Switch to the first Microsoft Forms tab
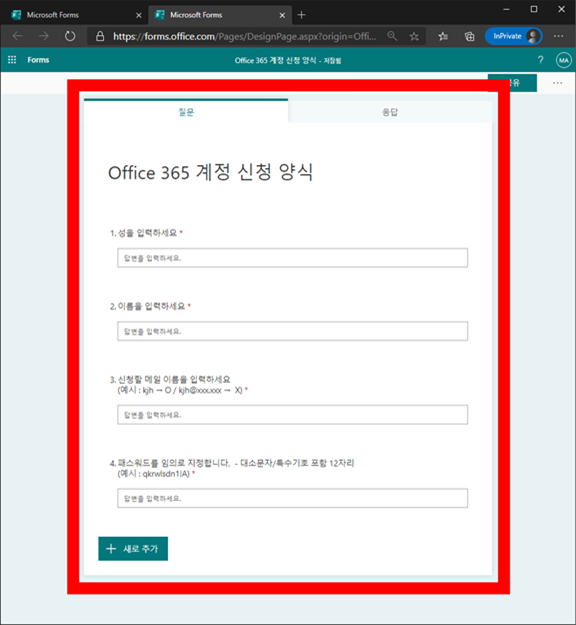This screenshot has height=625, width=576. point(74,15)
